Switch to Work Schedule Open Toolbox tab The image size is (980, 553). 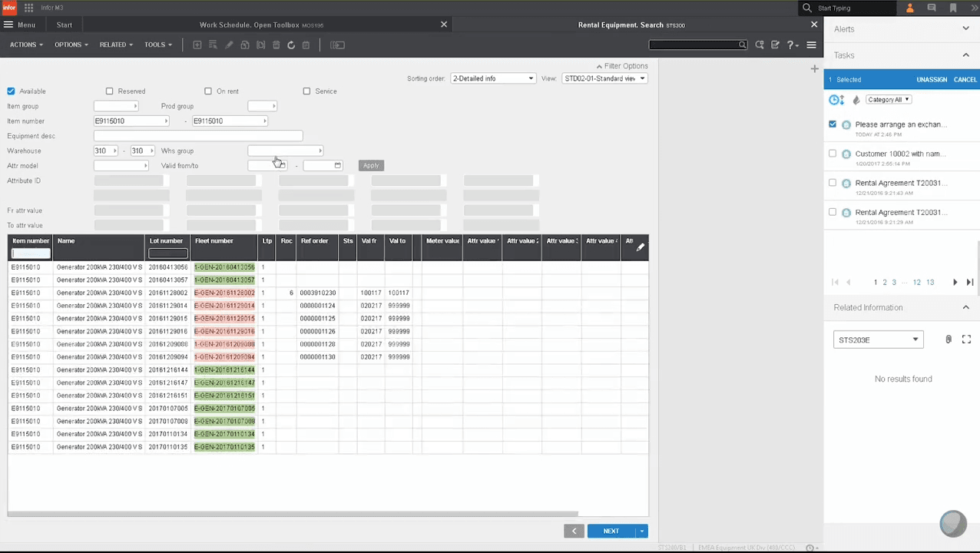pyautogui.click(x=261, y=25)
